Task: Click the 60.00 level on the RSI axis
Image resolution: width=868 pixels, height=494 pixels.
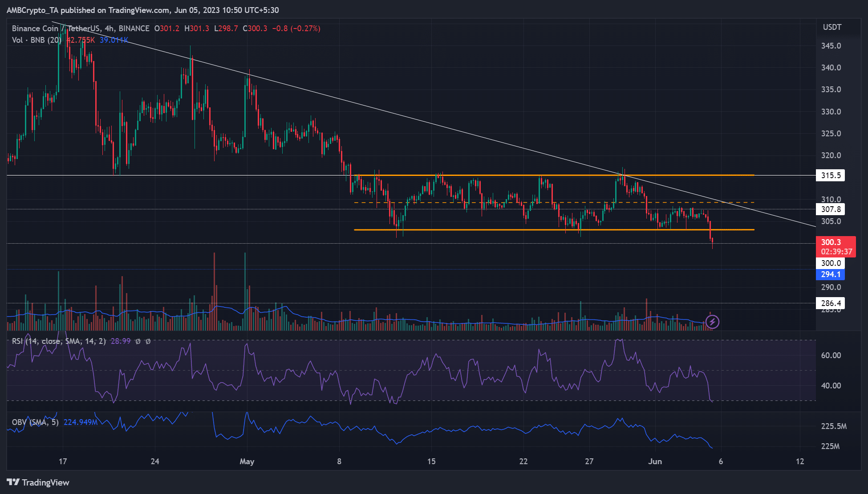Action: coord(831,355)
